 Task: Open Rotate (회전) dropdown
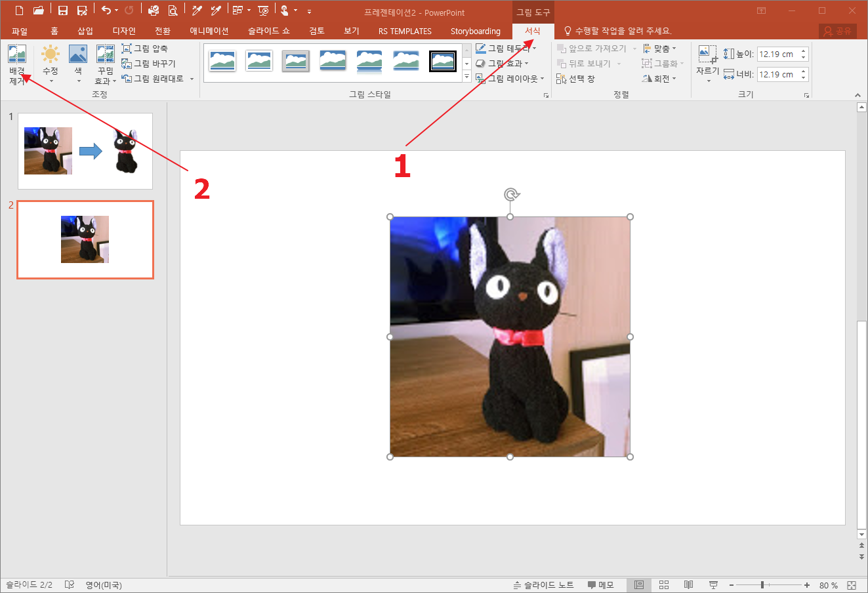click(x=659, y=79)
